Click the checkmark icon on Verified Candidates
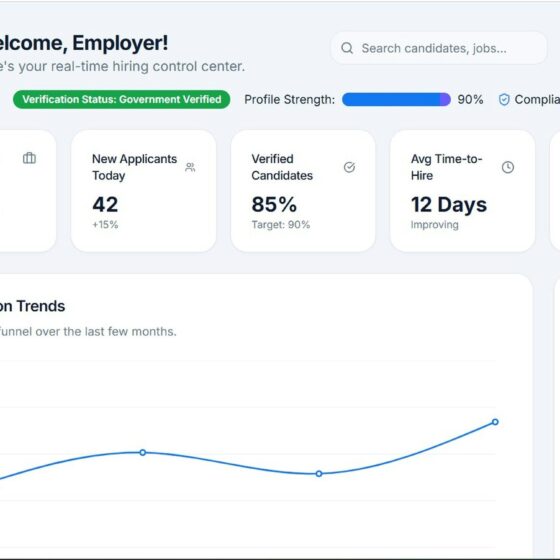 pos(349,167)
